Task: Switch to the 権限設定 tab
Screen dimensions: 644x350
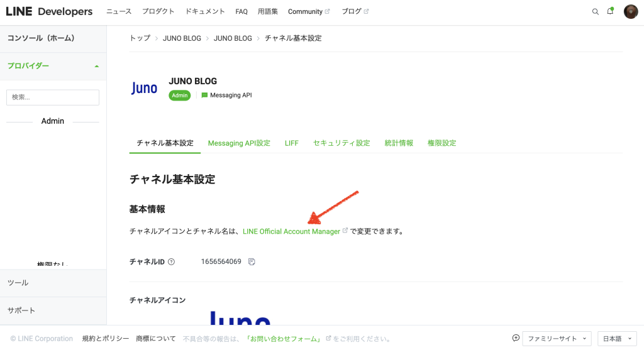Action: tap(442, 143)
